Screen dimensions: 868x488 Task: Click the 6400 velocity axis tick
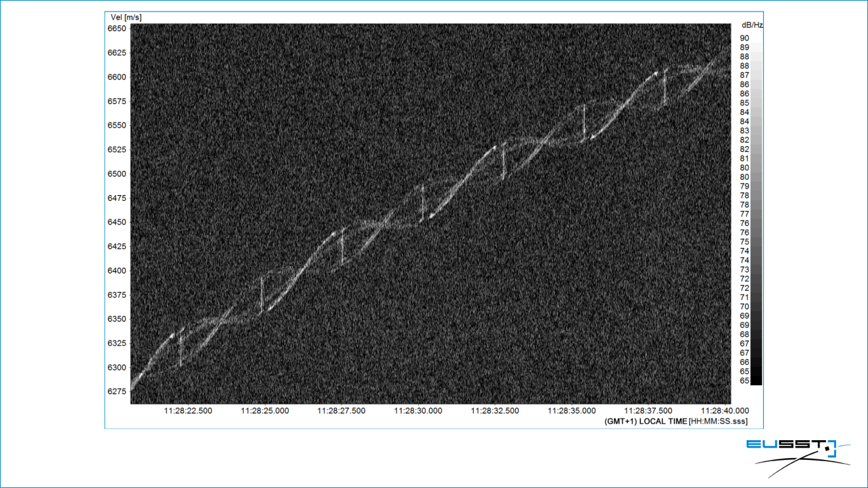tap(117, 270)
